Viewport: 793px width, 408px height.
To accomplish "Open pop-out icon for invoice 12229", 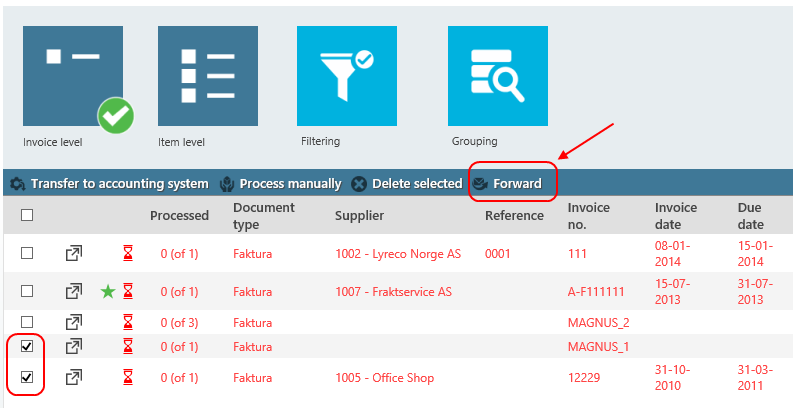I will click(x=74, y=377).
